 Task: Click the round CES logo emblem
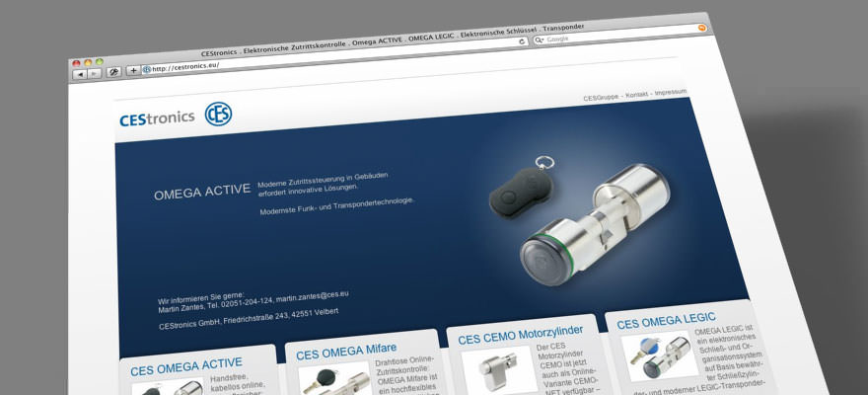[x=218, y=115]
